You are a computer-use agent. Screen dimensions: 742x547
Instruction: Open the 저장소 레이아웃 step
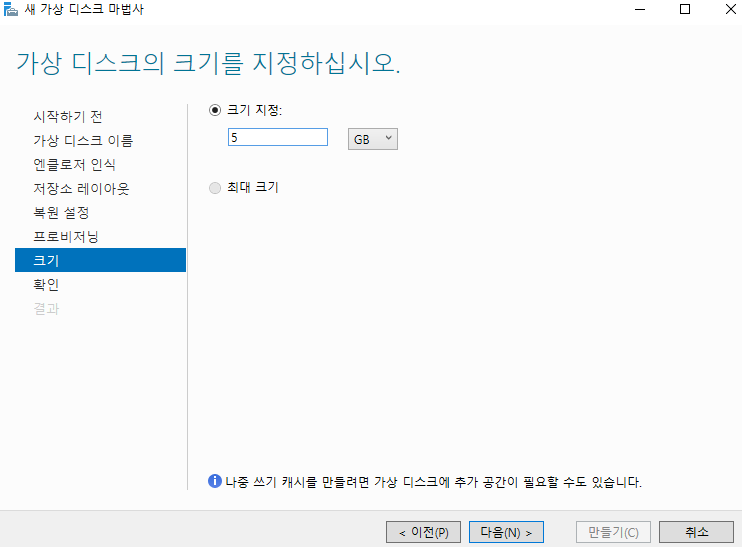81,189
